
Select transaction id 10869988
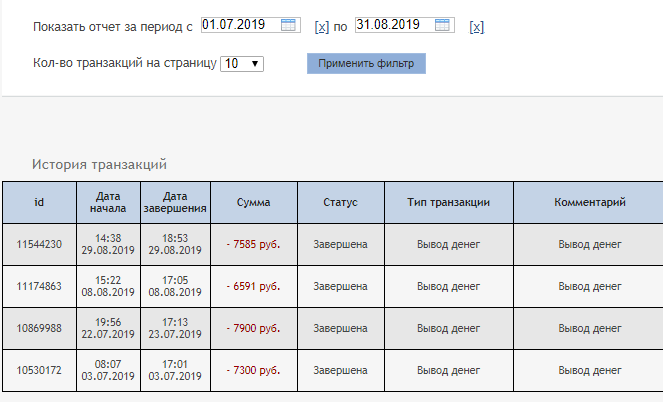39,328
